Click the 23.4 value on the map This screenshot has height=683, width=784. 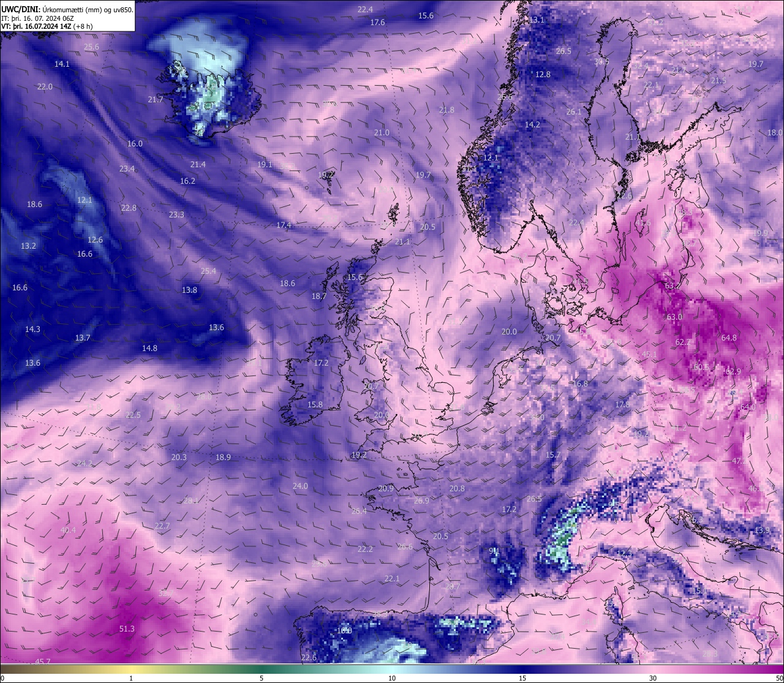coord(127,168)
